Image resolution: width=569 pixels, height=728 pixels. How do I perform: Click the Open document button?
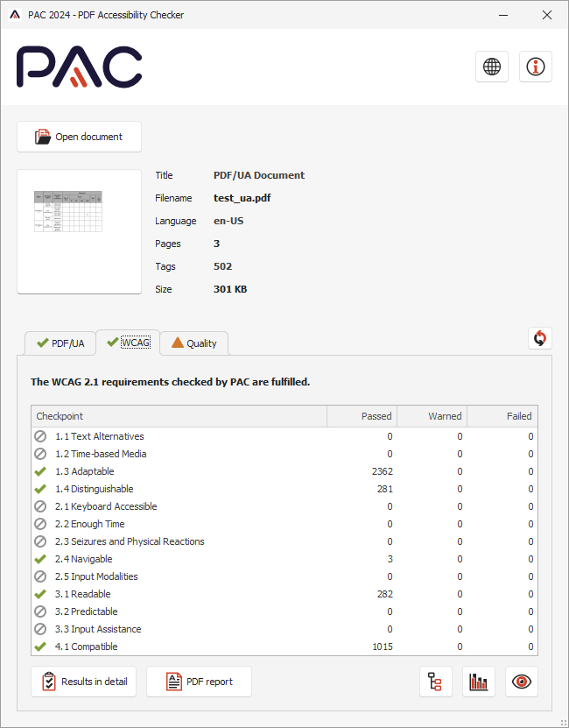click(79, 137)
